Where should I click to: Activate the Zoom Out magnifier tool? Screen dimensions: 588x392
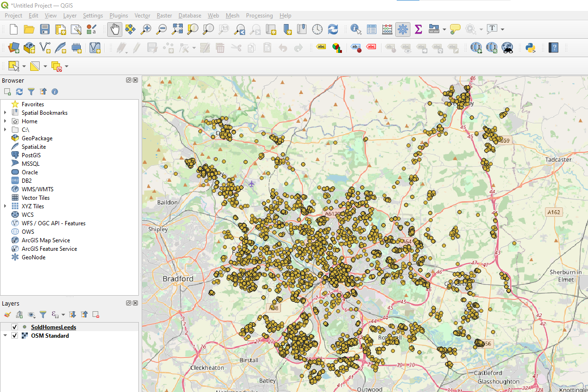click(162, 29)
